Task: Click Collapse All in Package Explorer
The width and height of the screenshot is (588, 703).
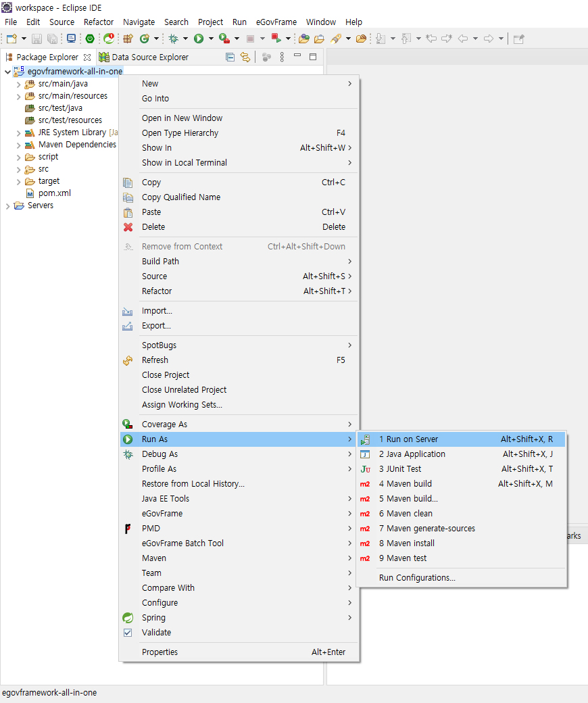Action: coord(230,57)
